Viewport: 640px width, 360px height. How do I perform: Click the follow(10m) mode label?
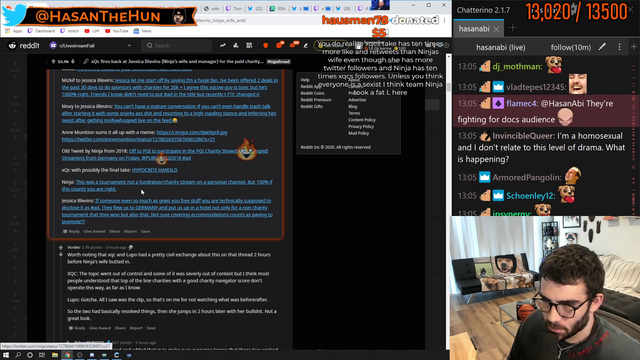coord(571,47)
